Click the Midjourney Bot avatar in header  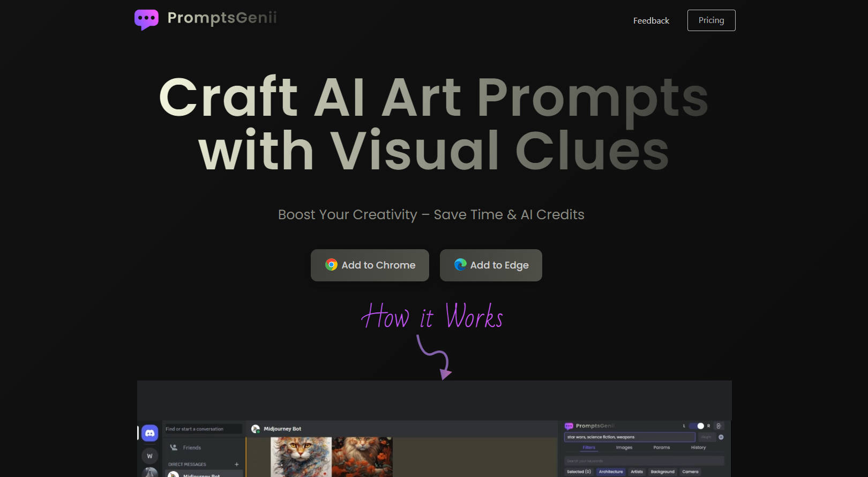[256, 429]
